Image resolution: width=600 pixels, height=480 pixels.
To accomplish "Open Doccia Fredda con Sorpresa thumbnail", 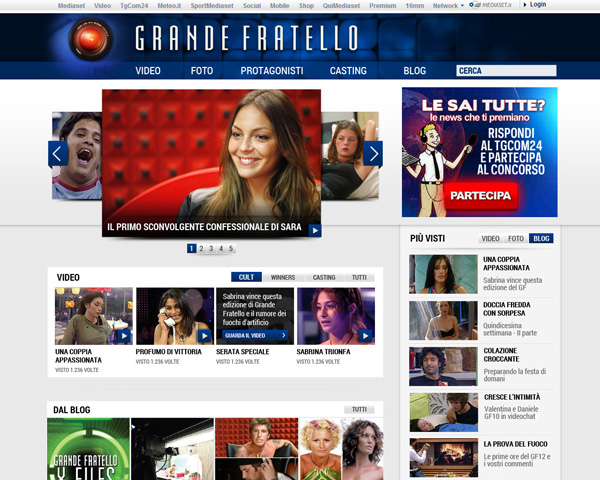I will [443, 320].
